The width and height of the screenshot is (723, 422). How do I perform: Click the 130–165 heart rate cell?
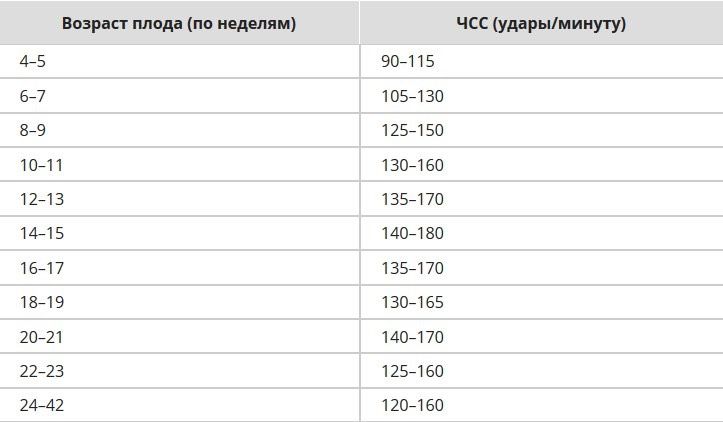pyautogui.click(x=412, y=303)
